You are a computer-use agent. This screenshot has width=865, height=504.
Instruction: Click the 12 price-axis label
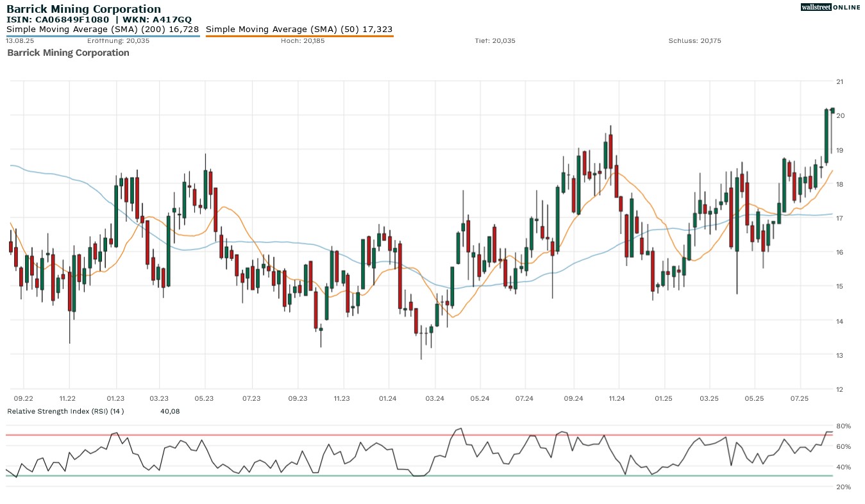[839, 389]
